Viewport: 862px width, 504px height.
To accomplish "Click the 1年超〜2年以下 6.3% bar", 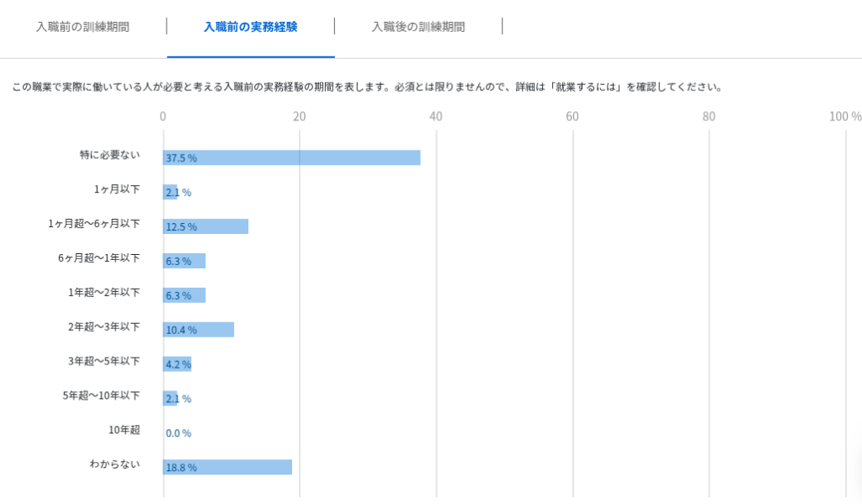I will (185, 295).
